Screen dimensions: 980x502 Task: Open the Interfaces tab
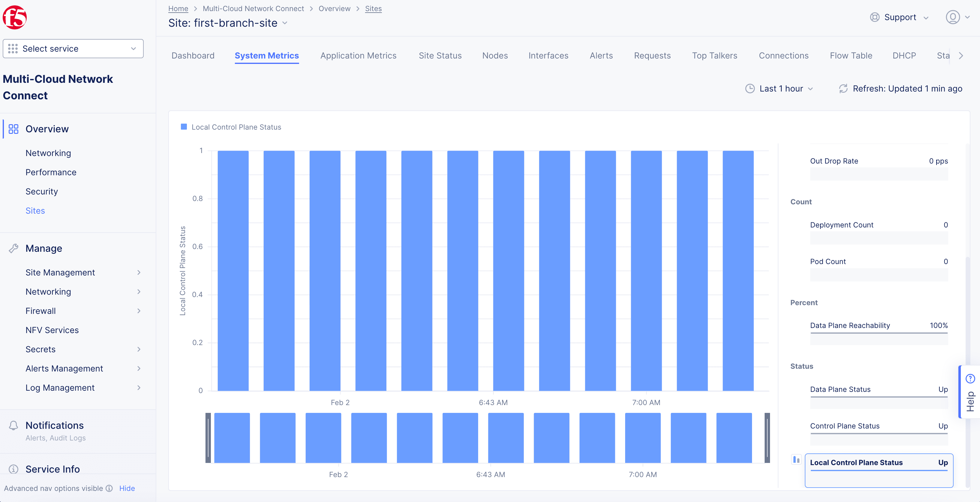pos(548,56)
